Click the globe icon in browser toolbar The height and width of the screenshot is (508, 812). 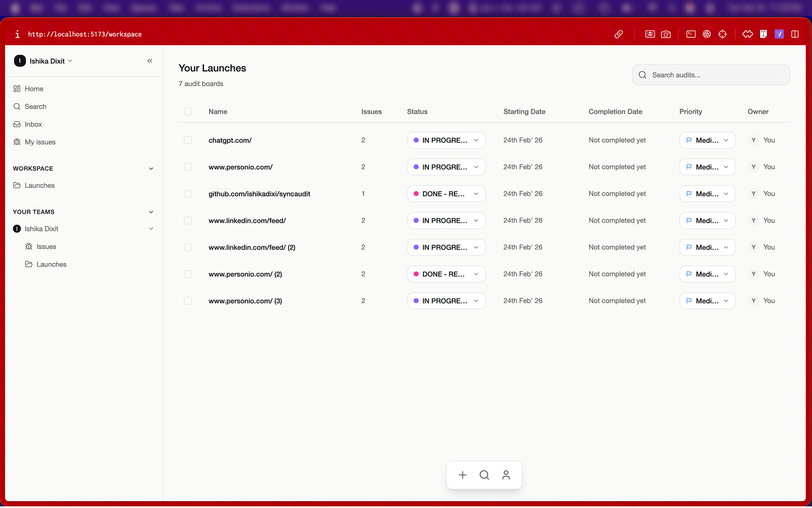tap(707, 34)
